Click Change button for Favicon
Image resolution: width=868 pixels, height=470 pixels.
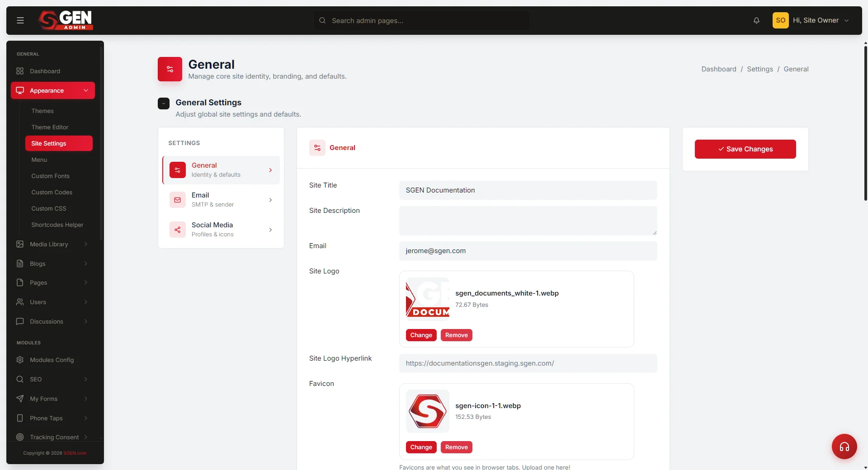[421, 447]
